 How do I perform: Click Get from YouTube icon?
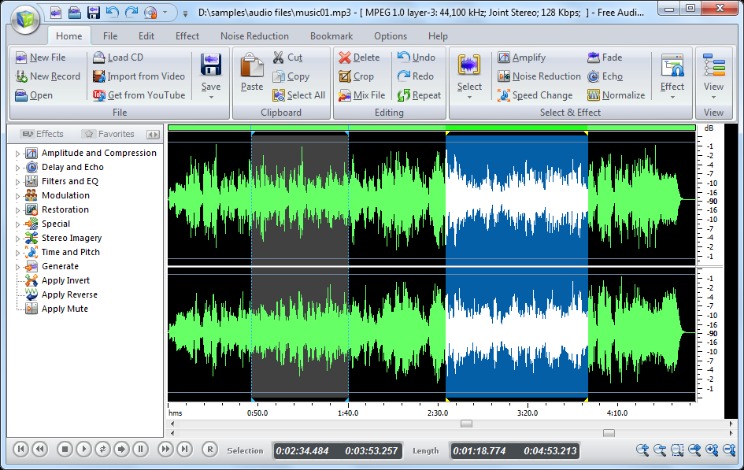tap(100, 95)
